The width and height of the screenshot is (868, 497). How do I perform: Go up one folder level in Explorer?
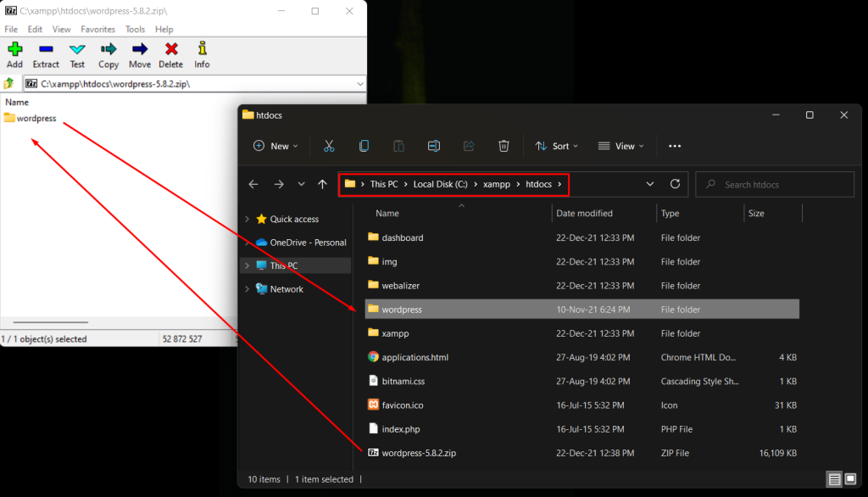[x=322, y=184]
